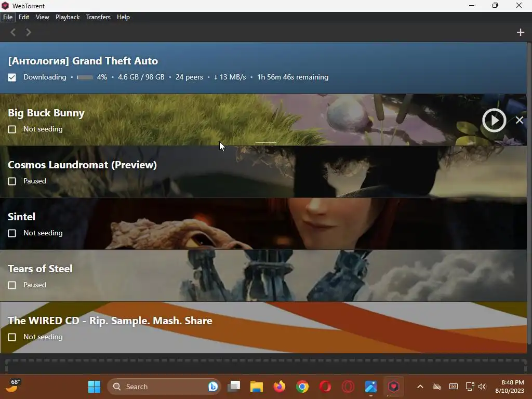This screenshot has width=532, height=399.
Task: Resume Tears of Steel with its checkbox
Action: click(12, 285)
